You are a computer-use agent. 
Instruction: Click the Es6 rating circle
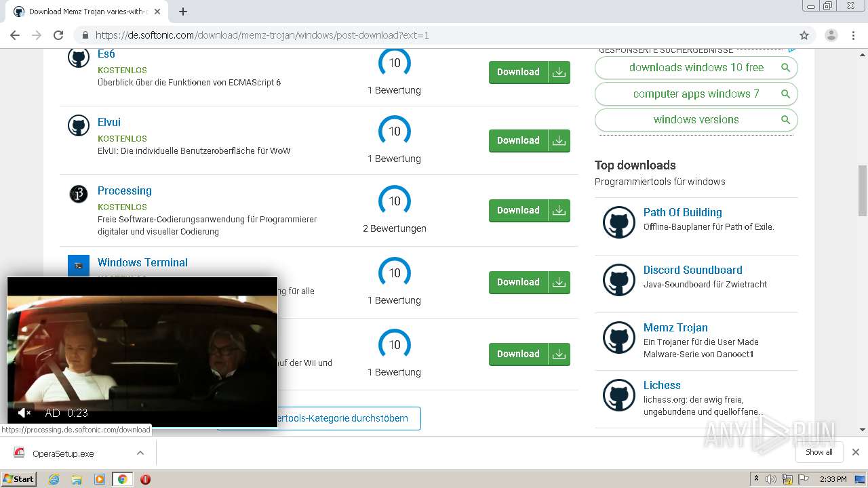pos(395,62)
